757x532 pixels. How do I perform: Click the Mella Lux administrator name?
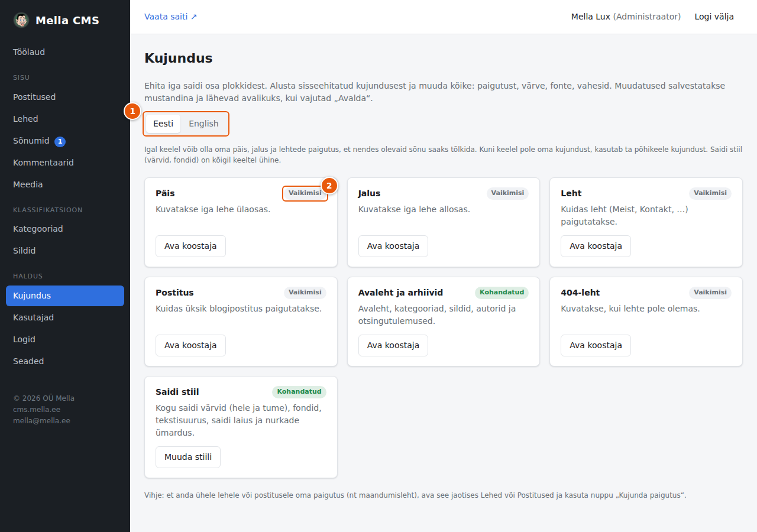(626, 17)
